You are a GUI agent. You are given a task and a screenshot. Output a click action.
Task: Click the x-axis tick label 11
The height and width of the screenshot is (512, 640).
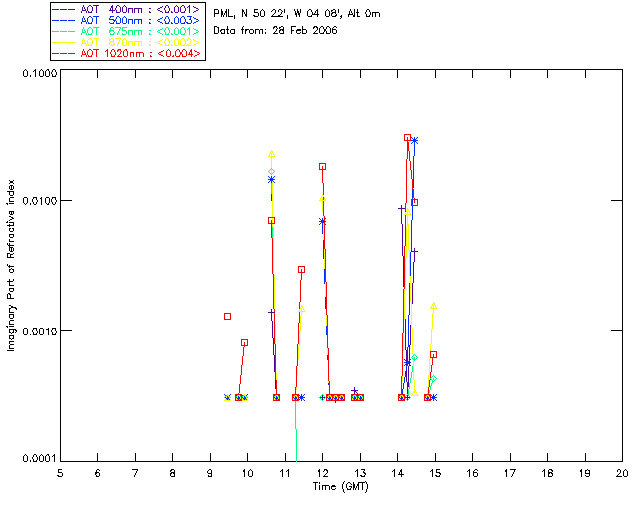tap(284, 473)
